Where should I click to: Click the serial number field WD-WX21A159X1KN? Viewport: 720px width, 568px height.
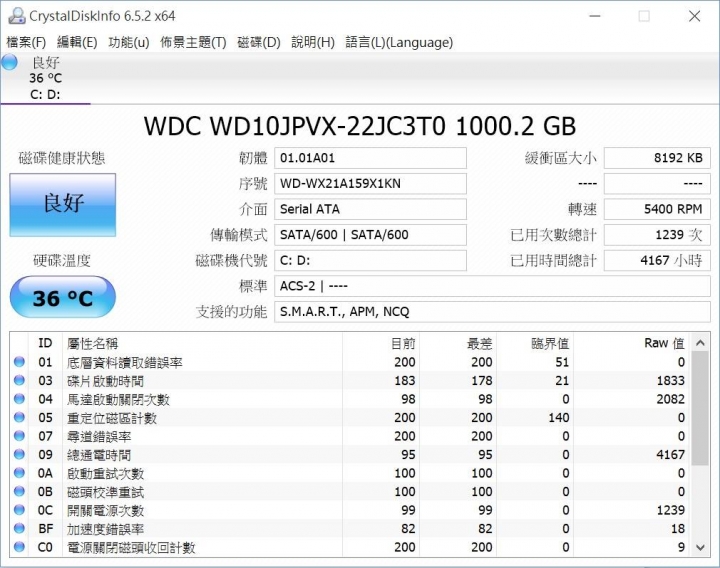coord(370,184)
